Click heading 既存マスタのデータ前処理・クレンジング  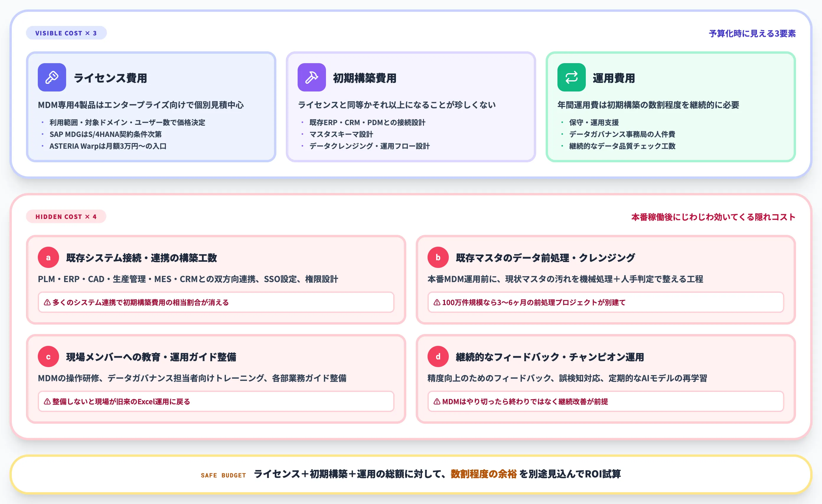tap(545, 258)
